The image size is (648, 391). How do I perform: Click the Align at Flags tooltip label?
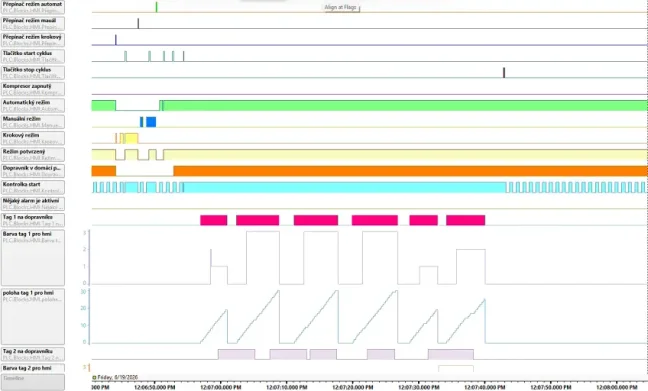click(x=341, y=7)
